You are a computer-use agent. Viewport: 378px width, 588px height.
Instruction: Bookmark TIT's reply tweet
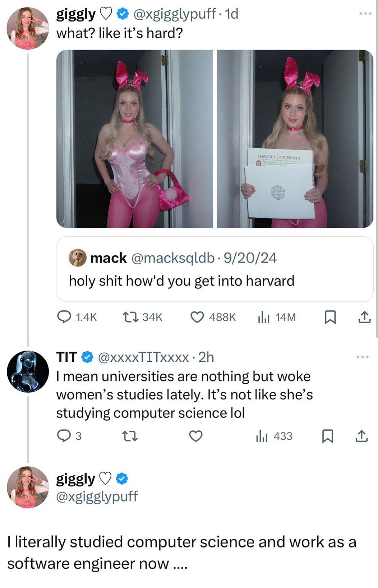click(x=327, y=436)
